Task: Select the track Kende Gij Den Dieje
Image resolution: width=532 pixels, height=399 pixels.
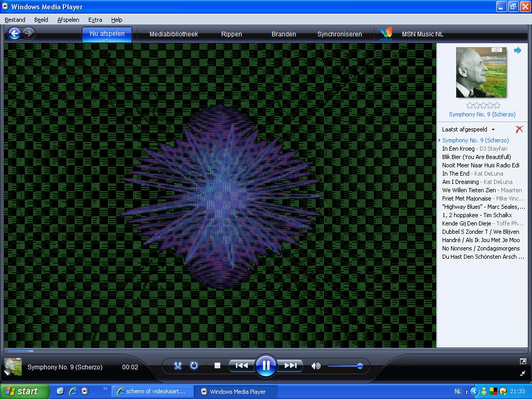Action: pyautogui.click(x=482, y=223)
